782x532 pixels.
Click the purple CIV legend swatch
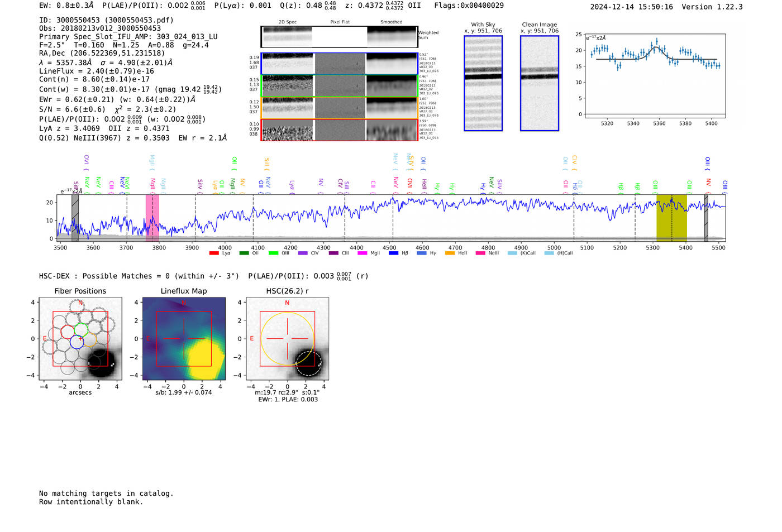(303, 253)
